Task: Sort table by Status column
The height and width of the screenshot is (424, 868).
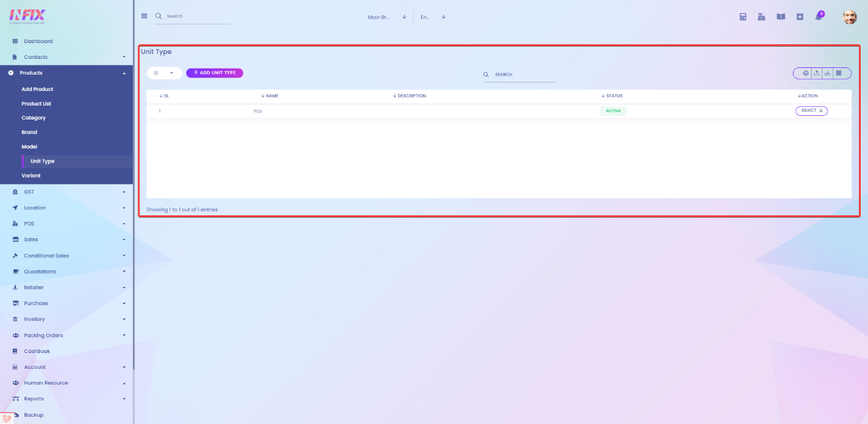Action: click(x=612, y=96)
